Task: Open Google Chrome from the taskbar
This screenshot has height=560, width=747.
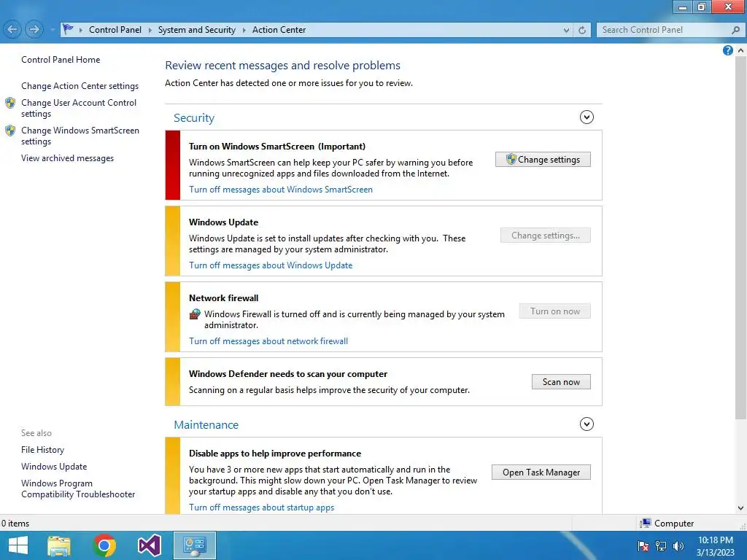Action: pos(104,545)
